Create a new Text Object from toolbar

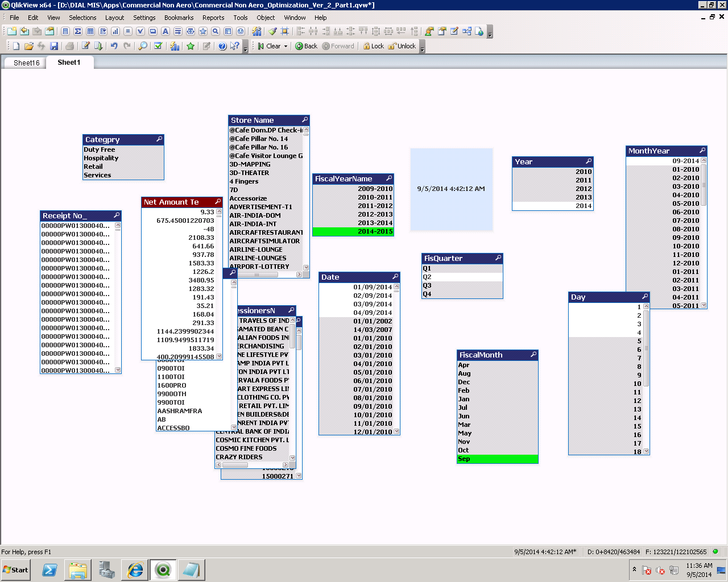pyautogui.click(x=166, y=31)
